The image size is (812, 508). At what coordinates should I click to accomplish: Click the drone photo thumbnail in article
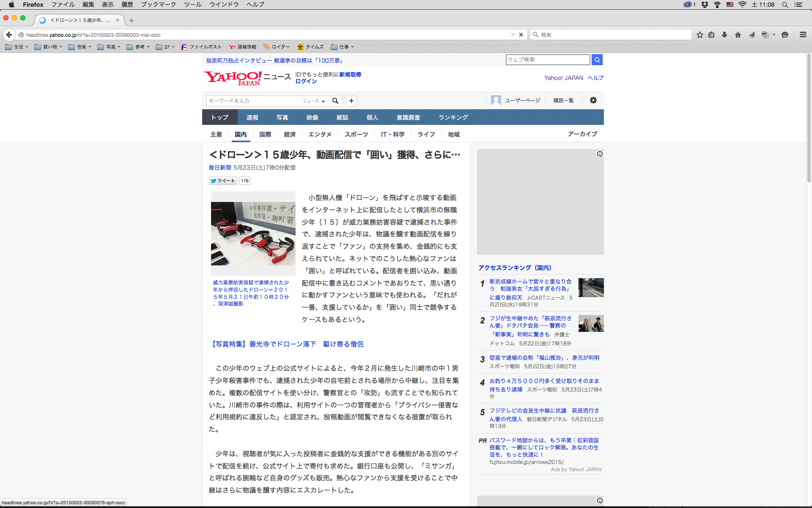coord(253,234)
